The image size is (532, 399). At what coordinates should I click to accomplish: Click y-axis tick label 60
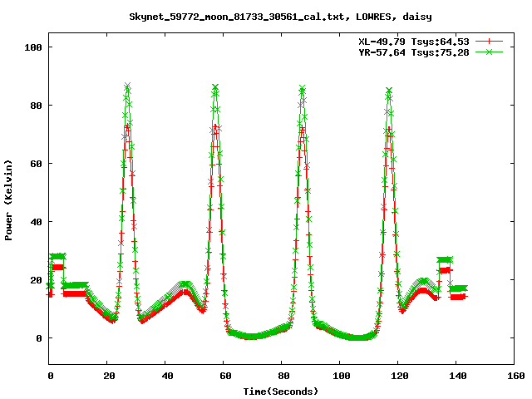pos(36,164)
